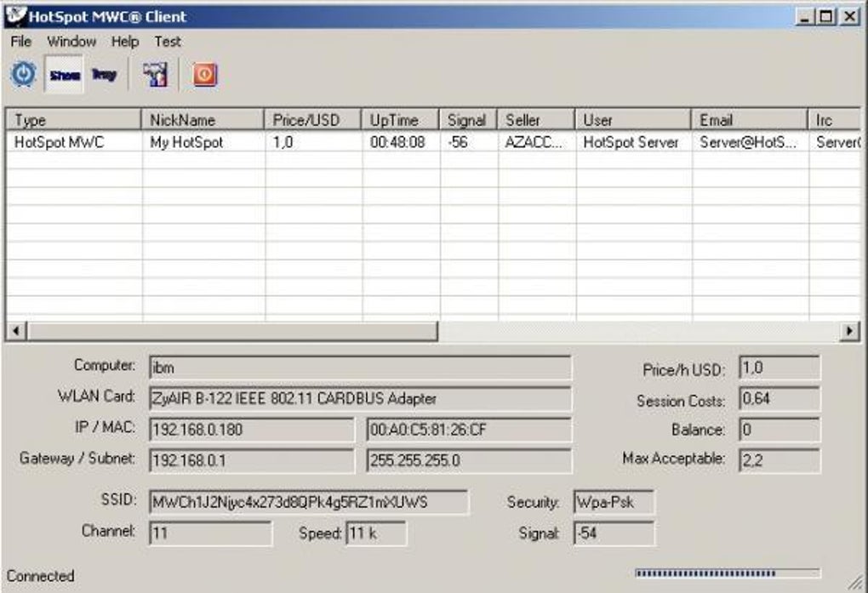The image size is (868, 593).
Task: Click the Gateway field 192.168.0.1
Action: click(251, 460)
